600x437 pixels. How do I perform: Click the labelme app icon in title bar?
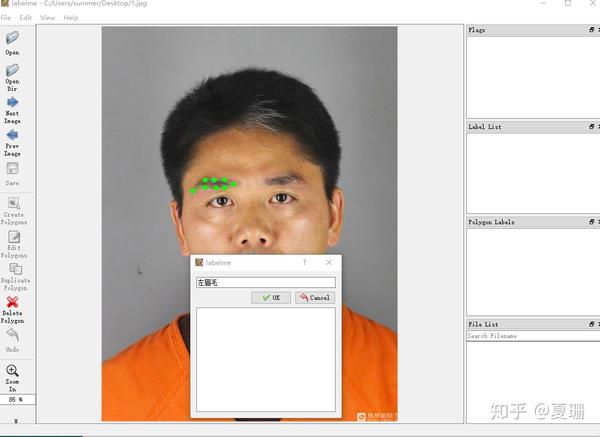point(4,3)
